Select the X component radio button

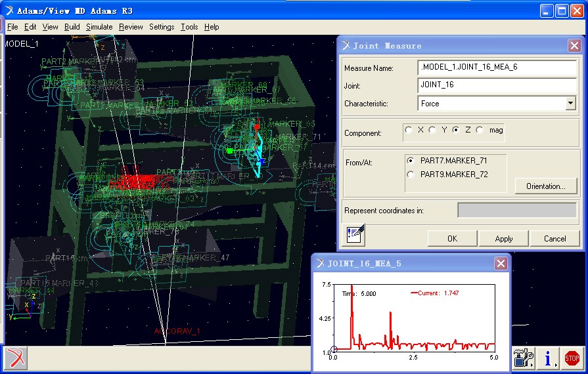point(409,130)
